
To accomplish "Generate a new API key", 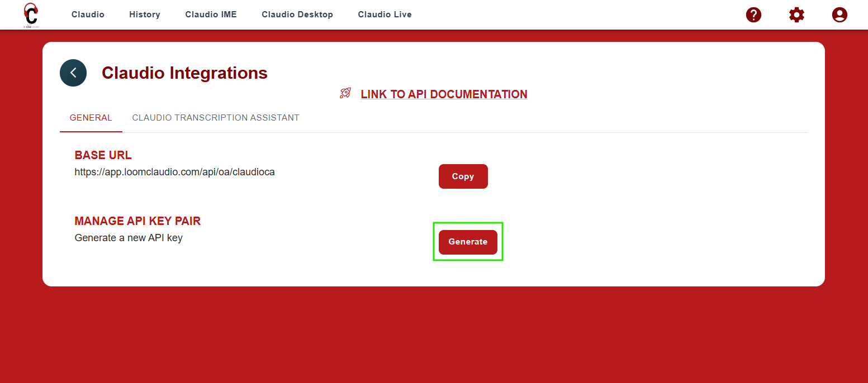I will point(468,242).
